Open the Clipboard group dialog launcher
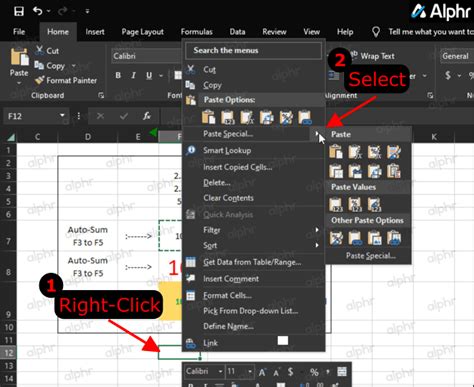The image size is (474, 387). point(101,96)
